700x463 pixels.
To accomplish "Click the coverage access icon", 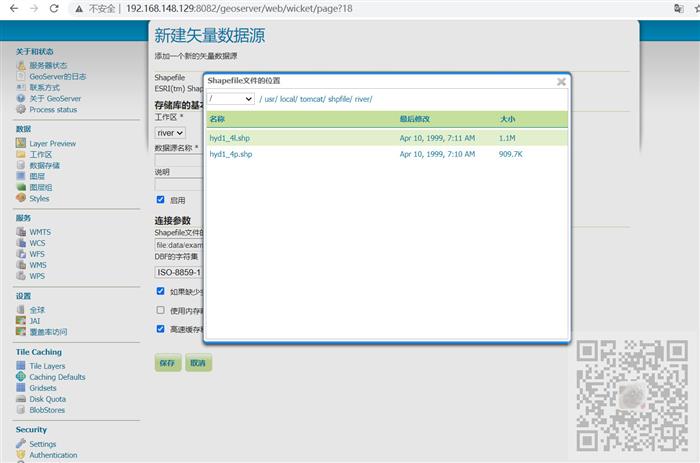I will (21, 331).
